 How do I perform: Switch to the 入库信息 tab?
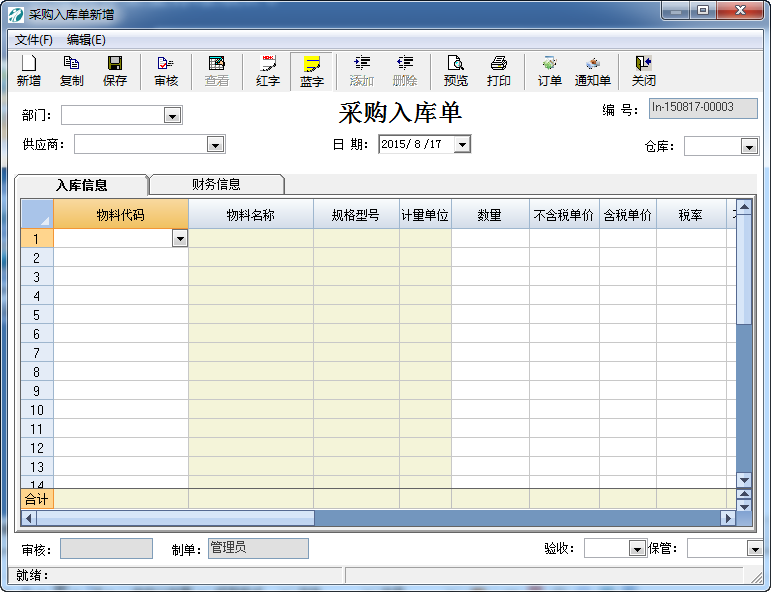click(x=82, y=185)
